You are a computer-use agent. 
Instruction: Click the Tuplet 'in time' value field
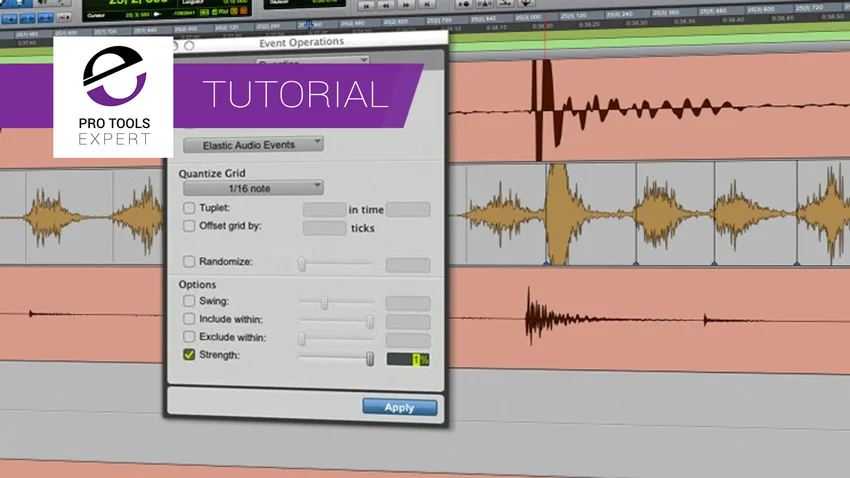(x=408, y=209)
